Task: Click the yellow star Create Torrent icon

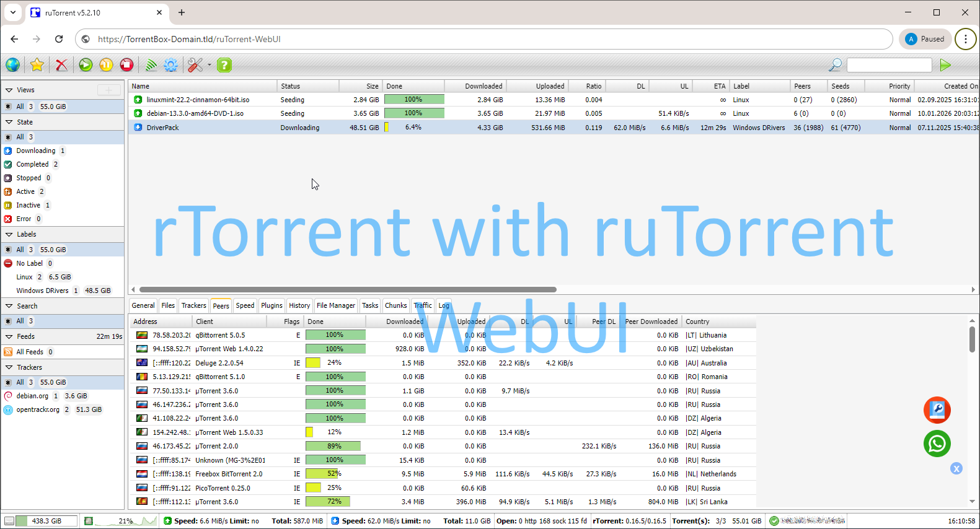Action: coord(37,65)
